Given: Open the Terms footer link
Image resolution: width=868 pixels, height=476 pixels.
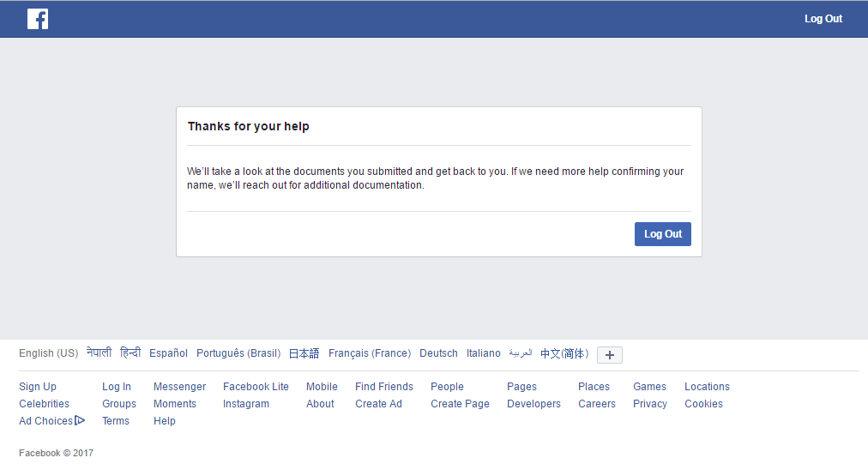Looking at the screenshot, I should pos(116,421).
